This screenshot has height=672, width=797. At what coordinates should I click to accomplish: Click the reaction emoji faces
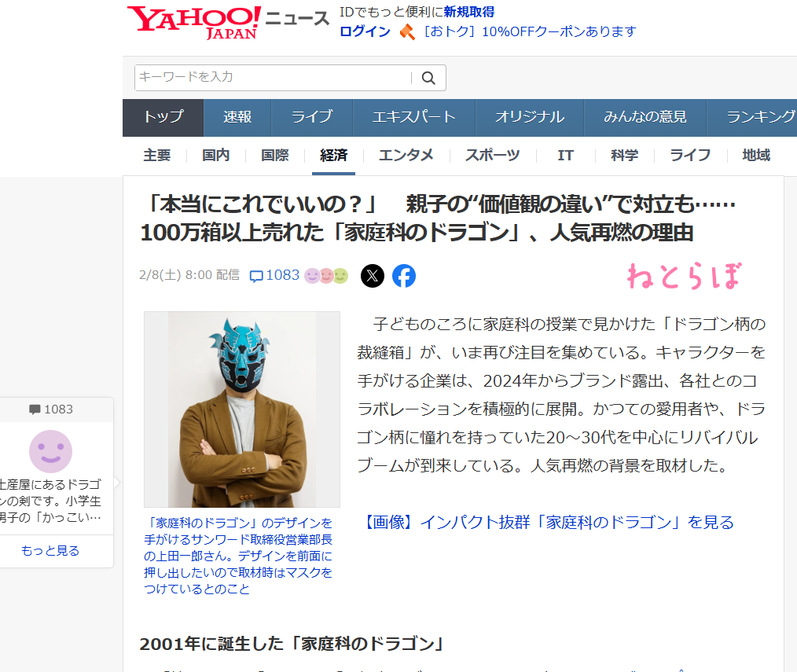pyautogui.click(x=326, y=276)
